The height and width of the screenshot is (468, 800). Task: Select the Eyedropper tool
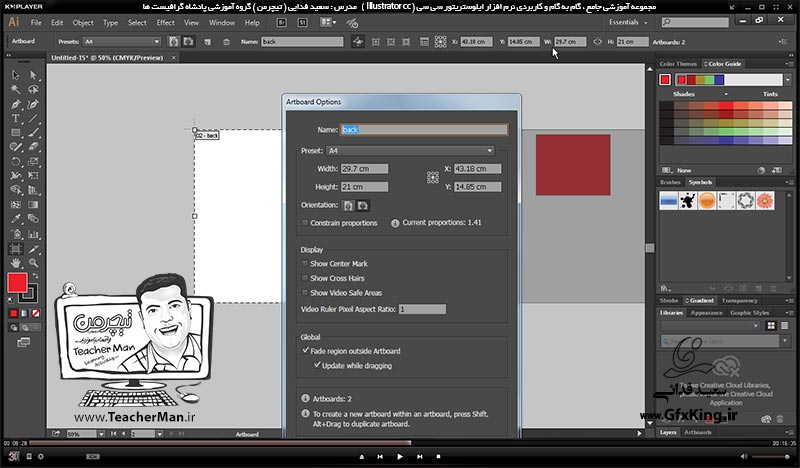click(x=16, y=219)
